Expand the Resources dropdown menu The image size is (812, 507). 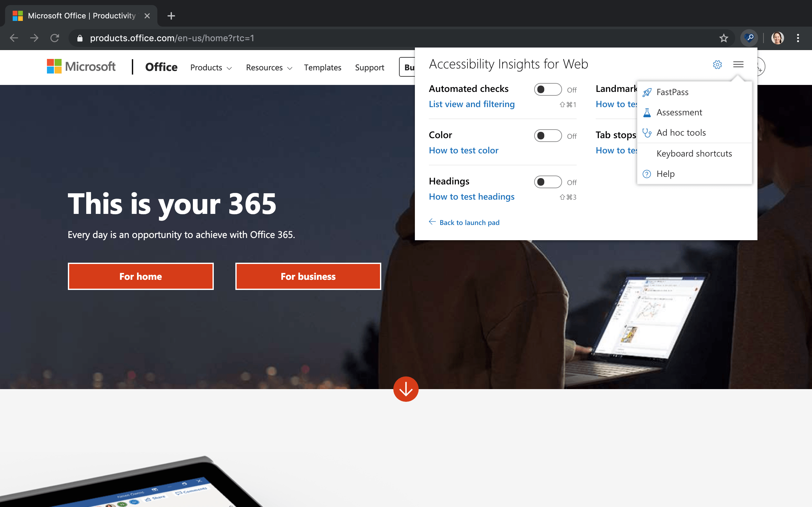[269, 67]
